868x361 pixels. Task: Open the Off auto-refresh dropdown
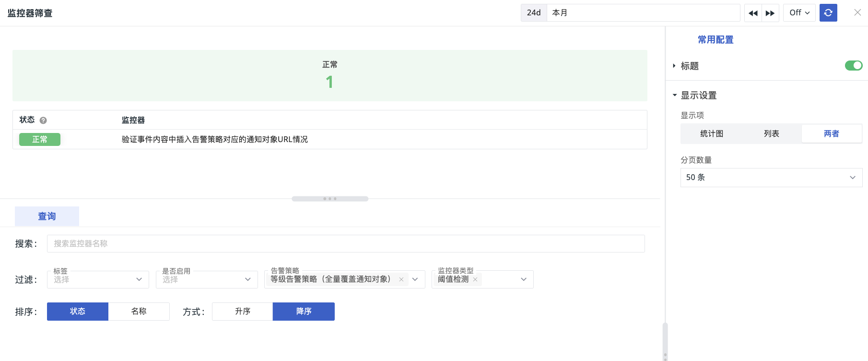coord(799,13)
